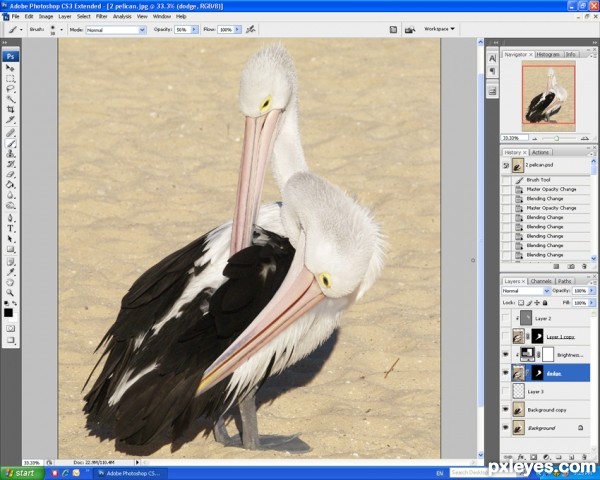Screen dimensions: 600x480
Task: Select the Lasso tool
Action: tap(10, 89)
